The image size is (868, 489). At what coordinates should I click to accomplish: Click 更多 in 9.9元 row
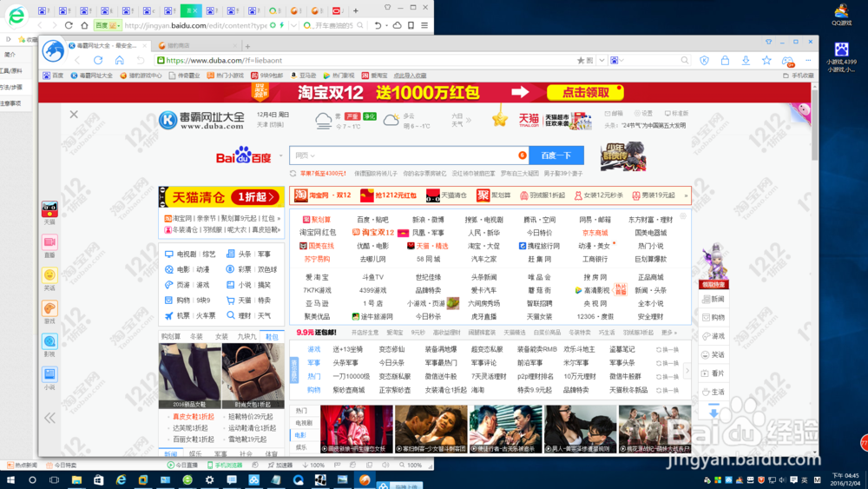click(x=668, y=333)
